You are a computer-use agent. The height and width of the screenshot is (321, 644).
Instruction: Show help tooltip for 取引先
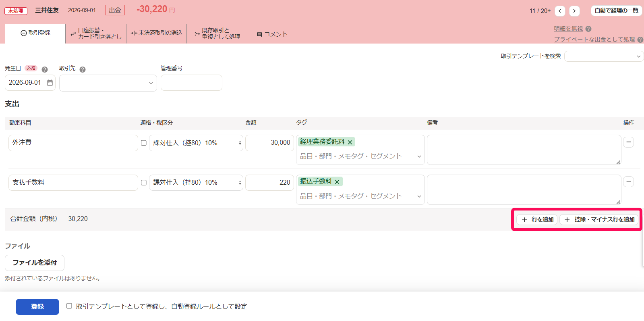(x=83, y=69)
